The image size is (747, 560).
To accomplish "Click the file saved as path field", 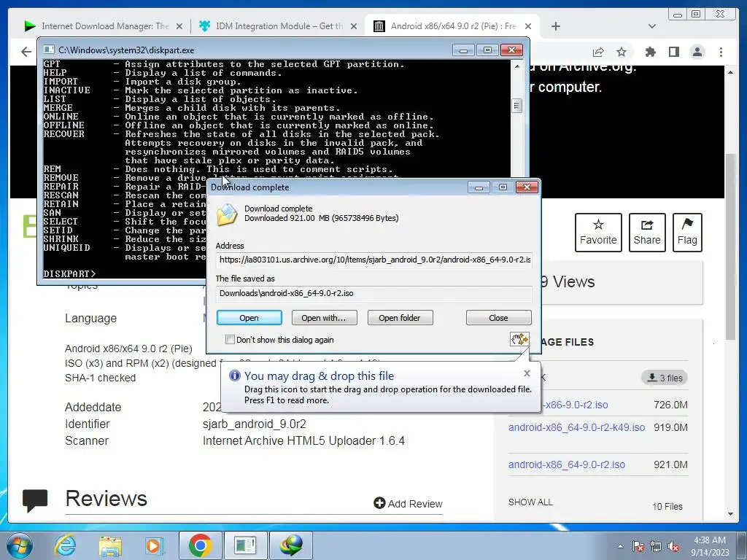I will coord(374,293).
